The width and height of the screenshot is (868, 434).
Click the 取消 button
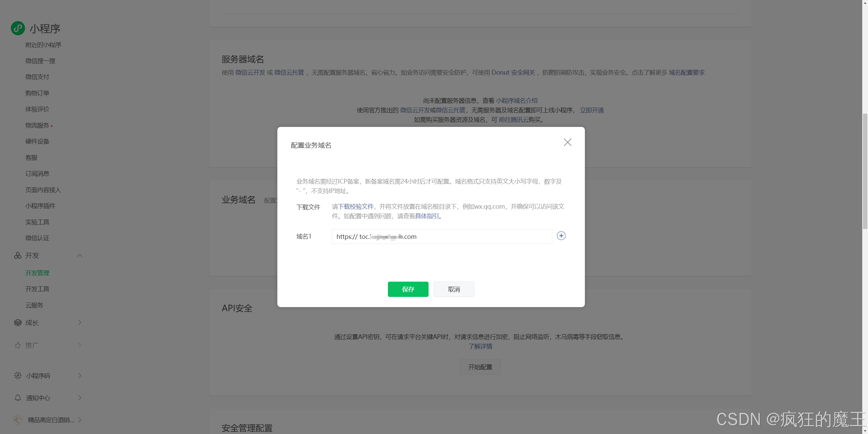(x=454, y=289)
